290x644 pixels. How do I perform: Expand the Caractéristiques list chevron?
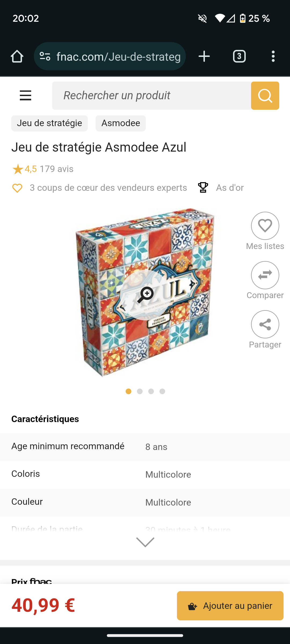point(145,542)
